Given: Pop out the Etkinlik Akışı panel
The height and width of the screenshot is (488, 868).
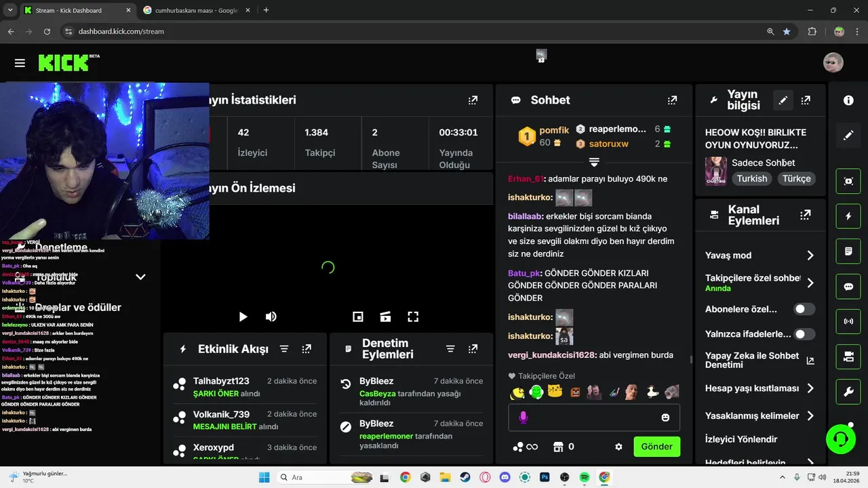Looking at the screenshot, I should click(307, 349).
